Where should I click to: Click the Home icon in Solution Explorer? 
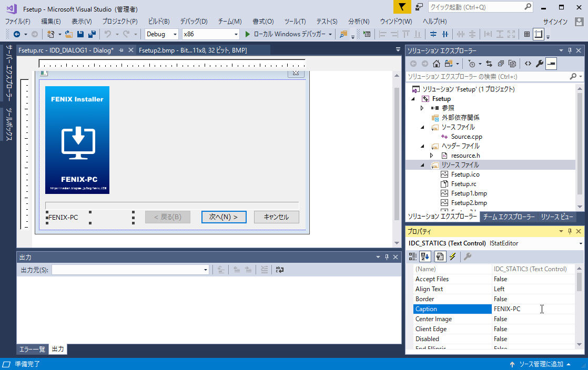[x=436, y=64]
